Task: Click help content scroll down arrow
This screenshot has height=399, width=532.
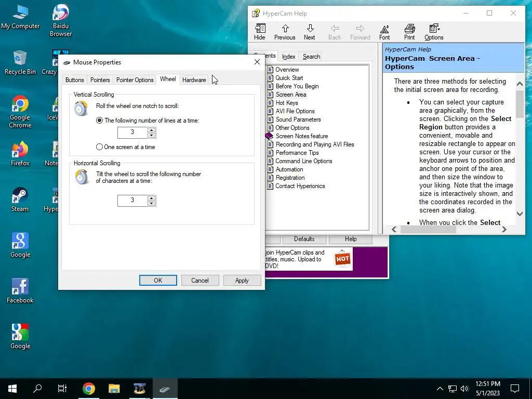Action: 520,214
